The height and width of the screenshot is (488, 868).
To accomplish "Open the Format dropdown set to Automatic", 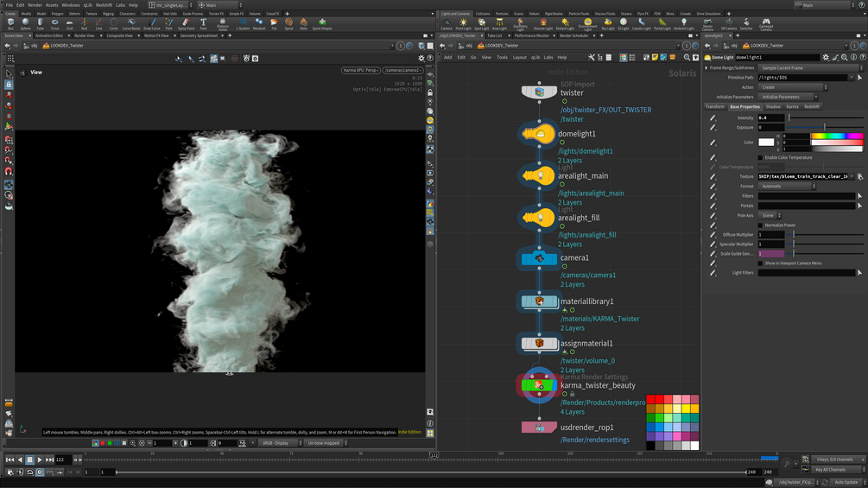I will click(x=787, y=187).
